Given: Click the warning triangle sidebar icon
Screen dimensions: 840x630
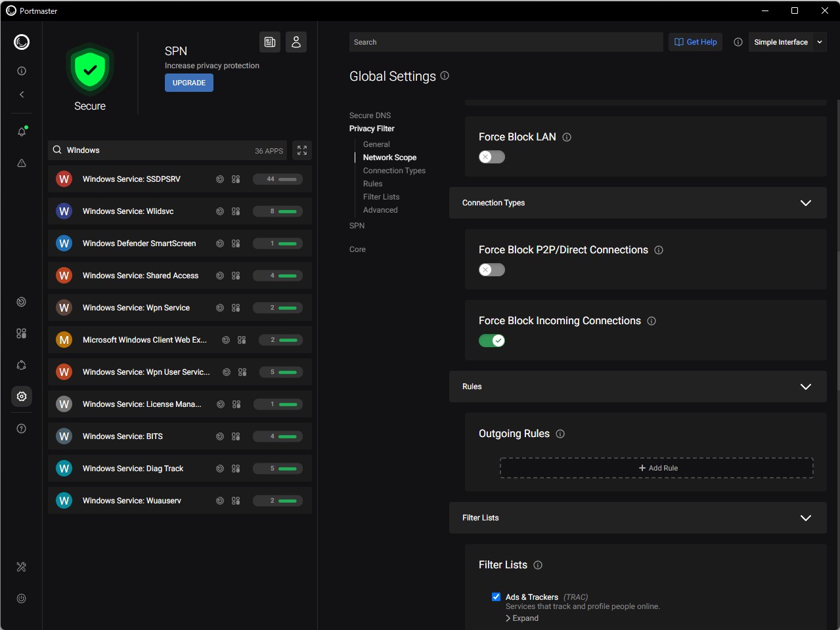Looking at the screenshot, I should (22, 163).
